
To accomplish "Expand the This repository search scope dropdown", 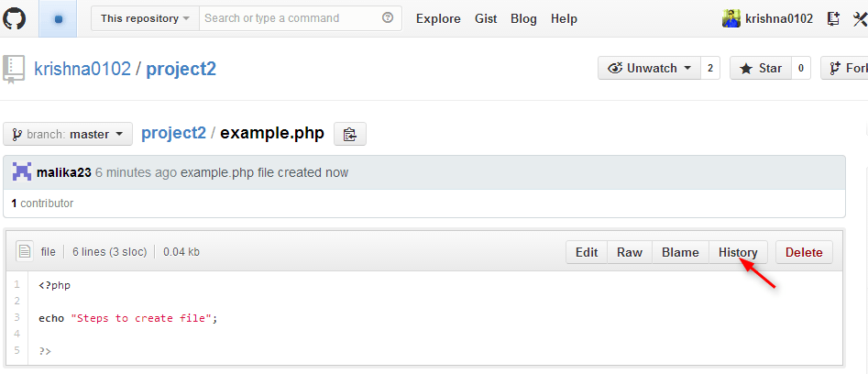I will point(145,18).
